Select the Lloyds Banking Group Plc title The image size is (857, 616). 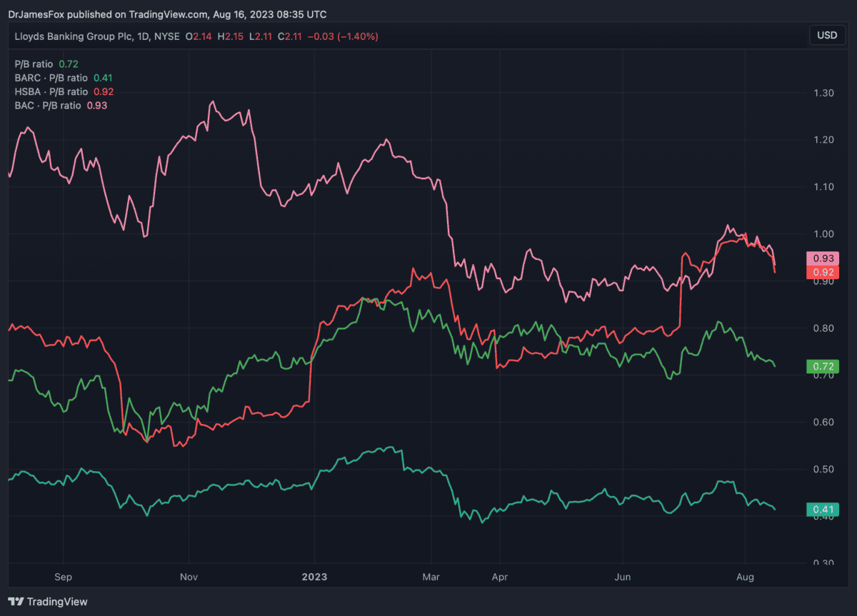coord(78,36)
